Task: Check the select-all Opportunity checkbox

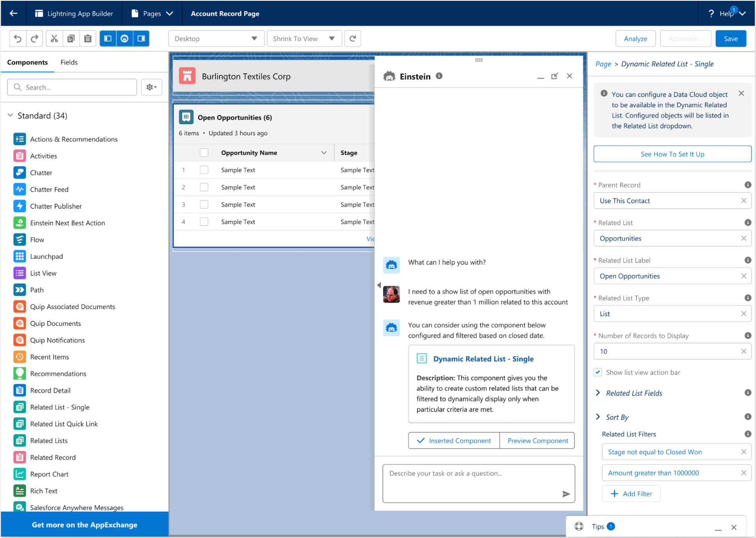Action: (204, 153)
